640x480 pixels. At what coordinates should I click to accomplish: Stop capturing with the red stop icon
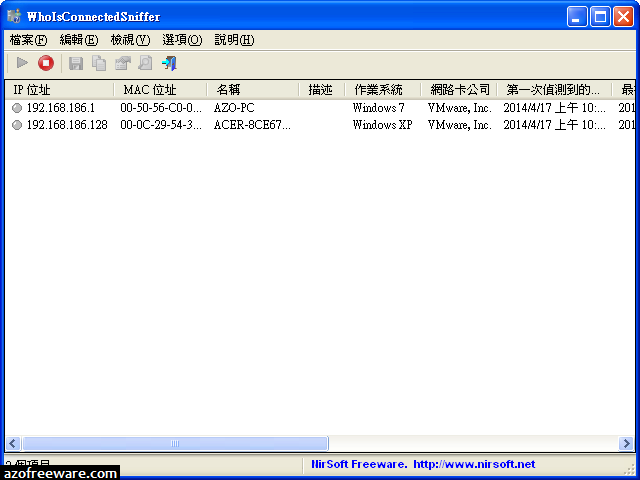(46, 63)
